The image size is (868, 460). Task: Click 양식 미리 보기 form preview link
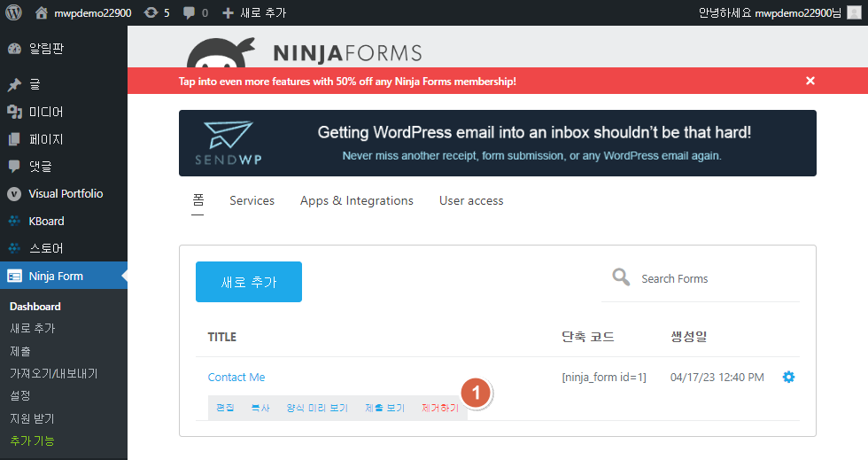317,408
